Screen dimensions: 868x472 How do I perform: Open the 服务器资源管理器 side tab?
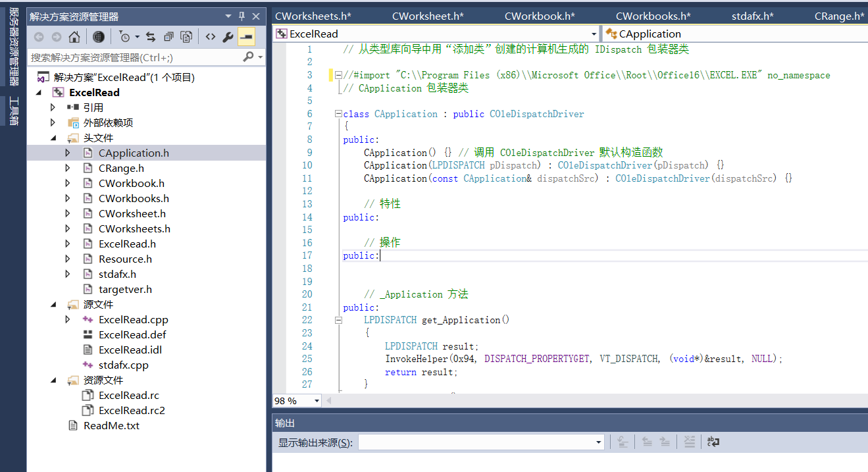coord(14,47)
